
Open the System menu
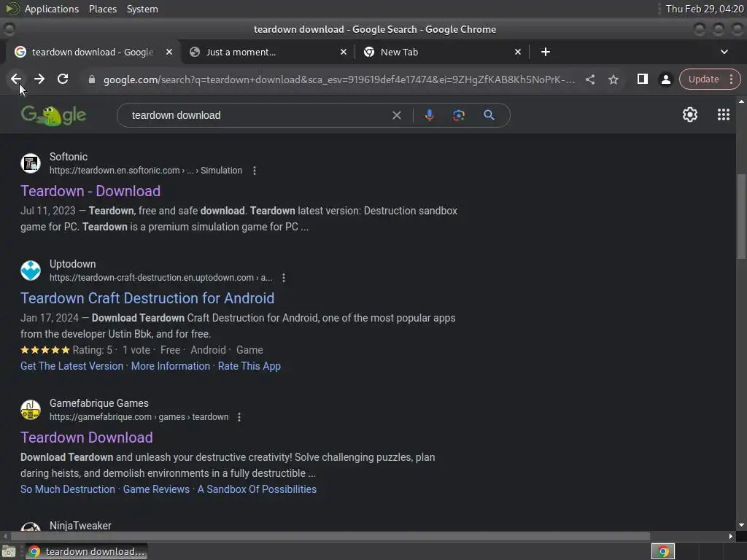click(142, 9)
